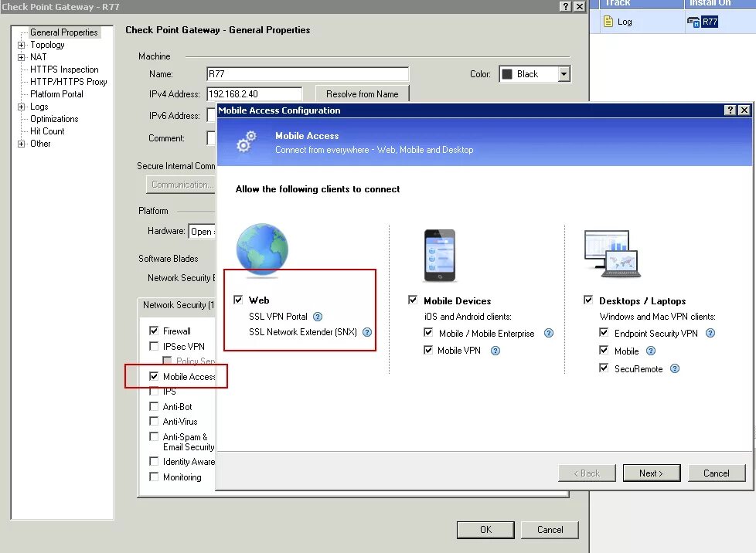Expand the Topology tree node
This screenshot has width=756, height=553.
21,45
